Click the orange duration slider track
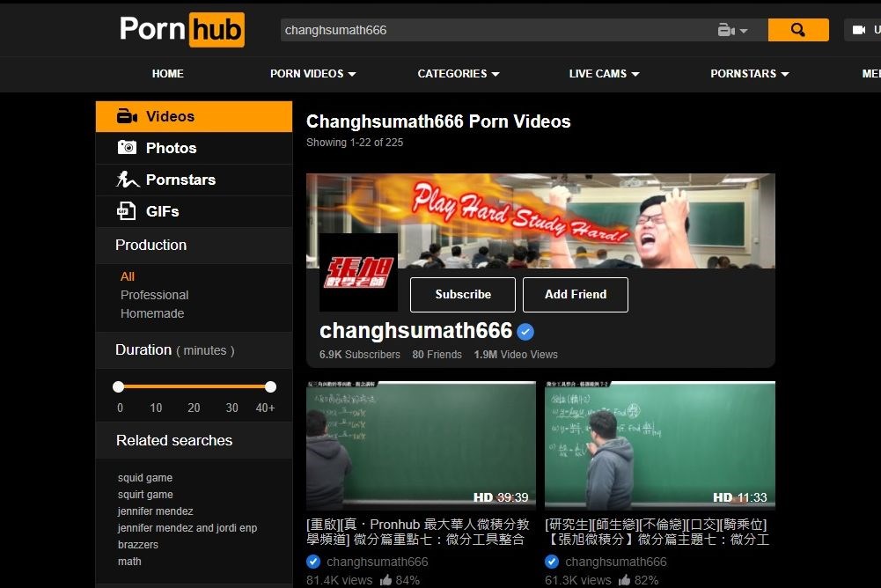This screenshot has width=881, height=588. [x=194, y=386]
